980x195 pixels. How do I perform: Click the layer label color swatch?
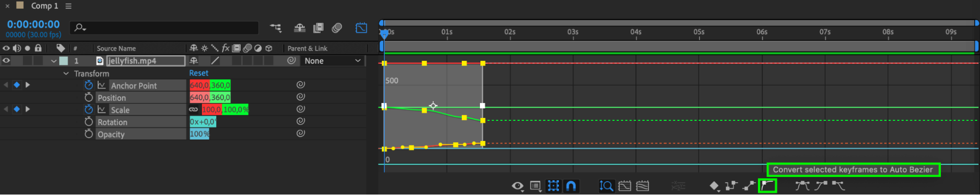pos(64,61)
